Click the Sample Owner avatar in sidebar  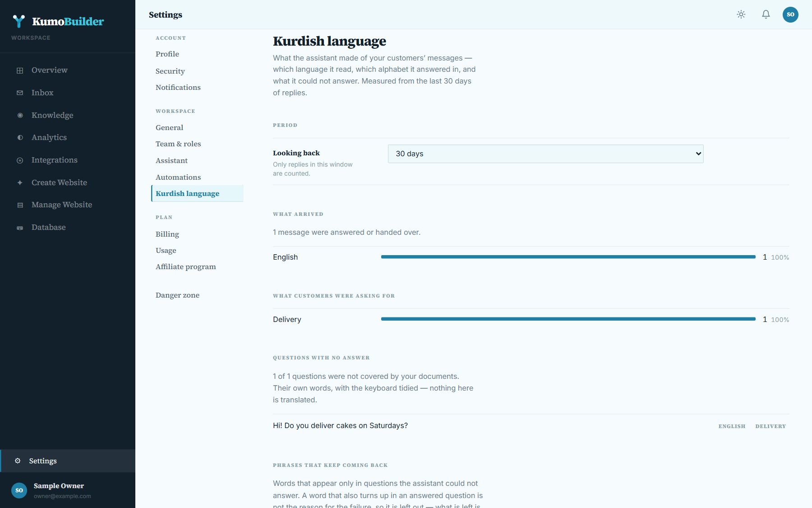(x=19, y=490)
